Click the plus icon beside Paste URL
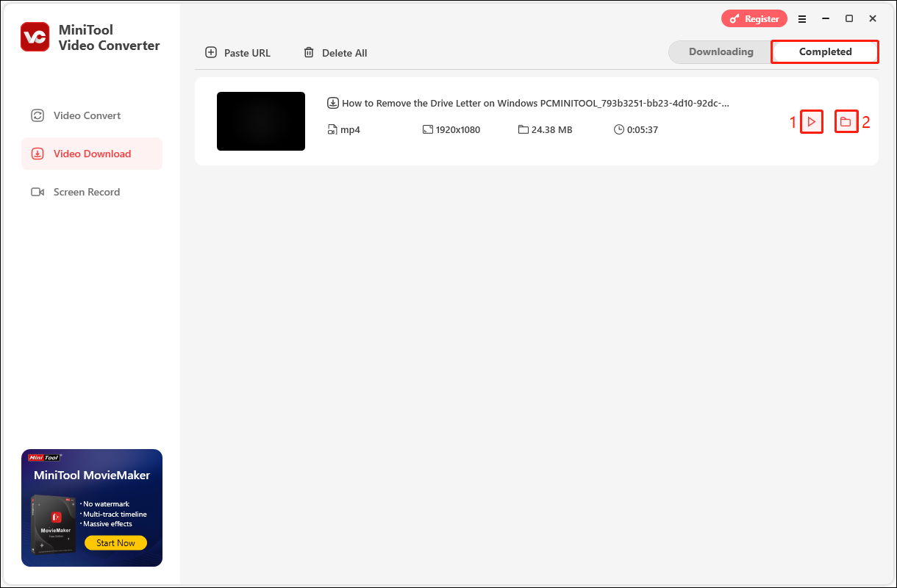Screen dimensions: 897x588 211,53
